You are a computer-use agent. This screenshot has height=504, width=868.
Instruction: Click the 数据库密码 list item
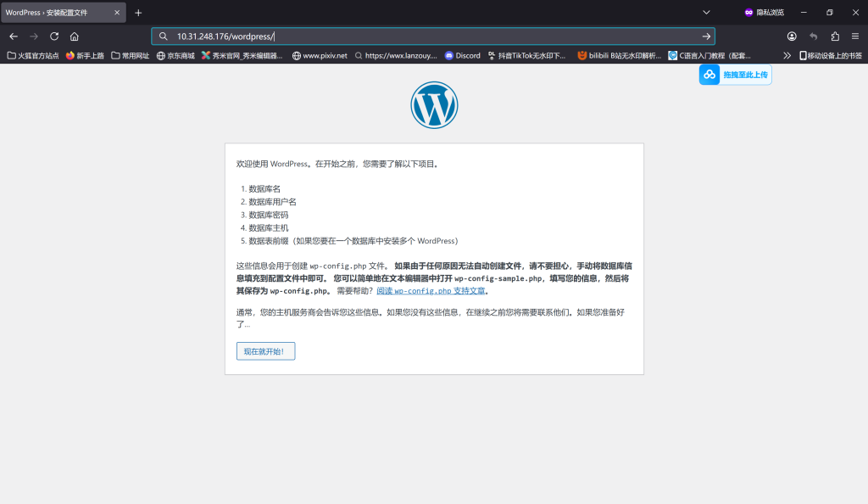click(269, 215)
